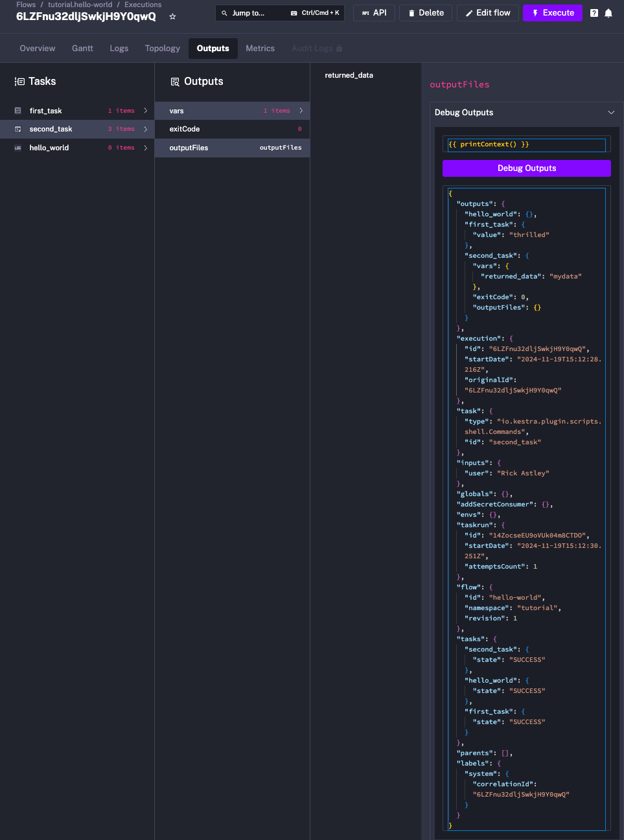Click the second_task type icon
This screenshot has height=840, width=624.
[17, 130]
